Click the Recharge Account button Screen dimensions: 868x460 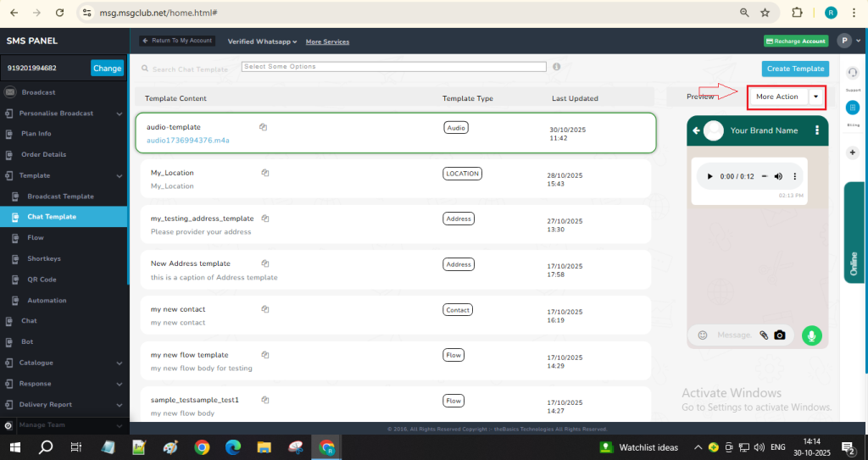click(x=795, y=42)
